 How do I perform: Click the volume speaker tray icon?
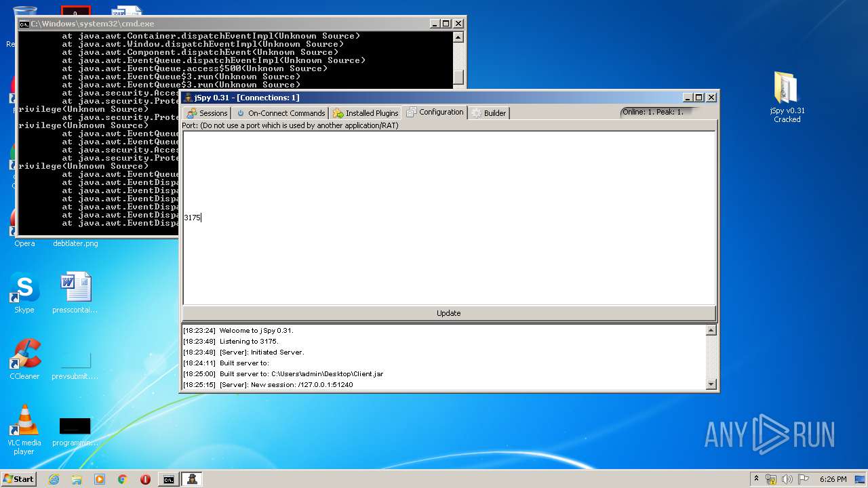point(787,479)
